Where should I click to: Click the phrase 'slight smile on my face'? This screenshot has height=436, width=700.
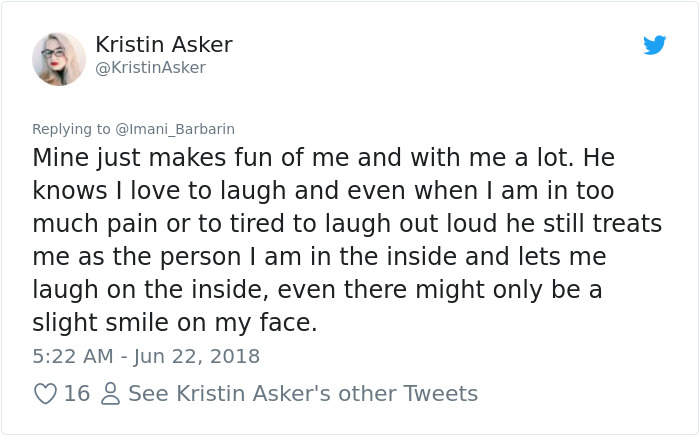click(174, 323)
